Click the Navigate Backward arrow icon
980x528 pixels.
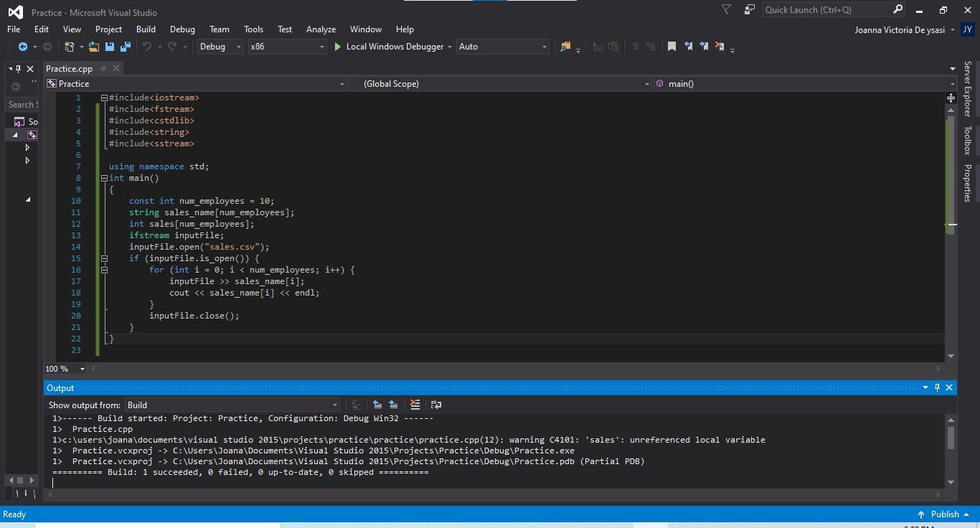(23, 47)
